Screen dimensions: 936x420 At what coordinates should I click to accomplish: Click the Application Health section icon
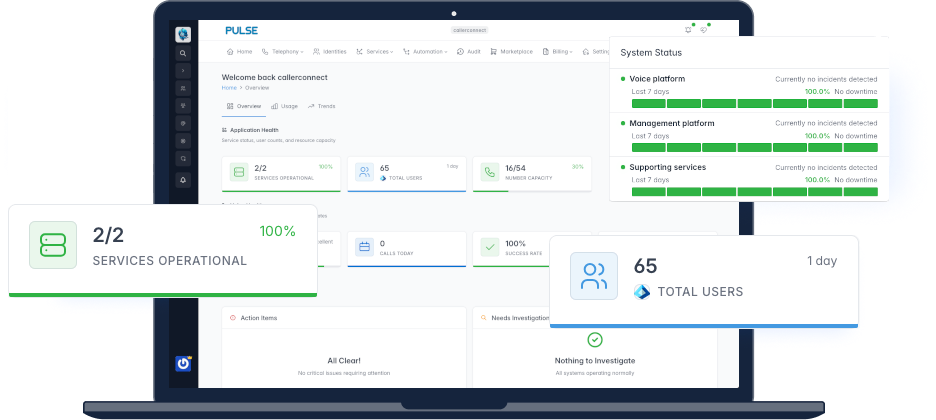tap(224, 130)
